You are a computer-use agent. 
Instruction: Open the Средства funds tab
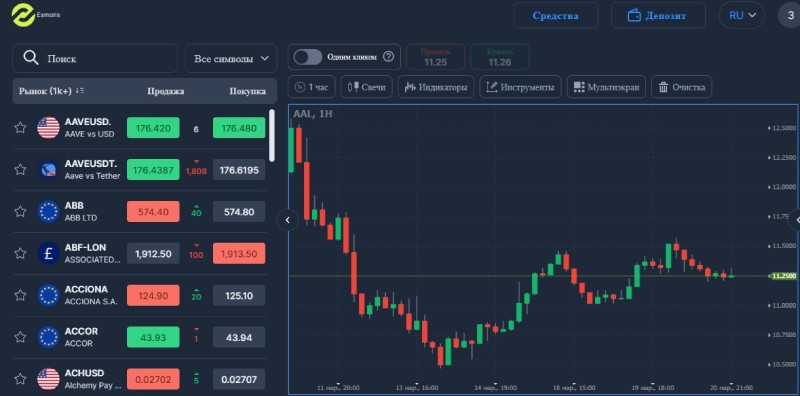[556, 15]
